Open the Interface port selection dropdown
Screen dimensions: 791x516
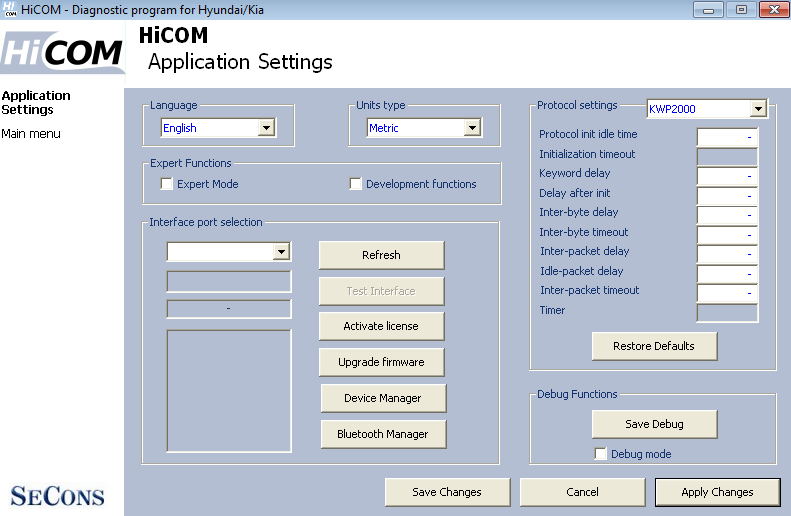(x=229, y=251)
